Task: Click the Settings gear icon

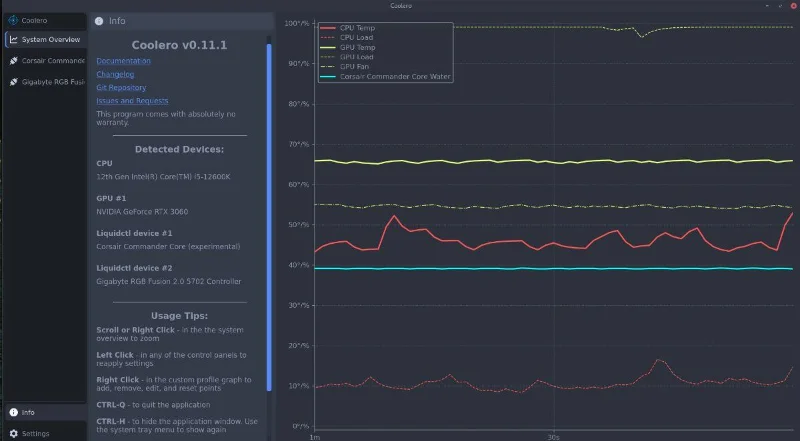Action: pos(14,433)
